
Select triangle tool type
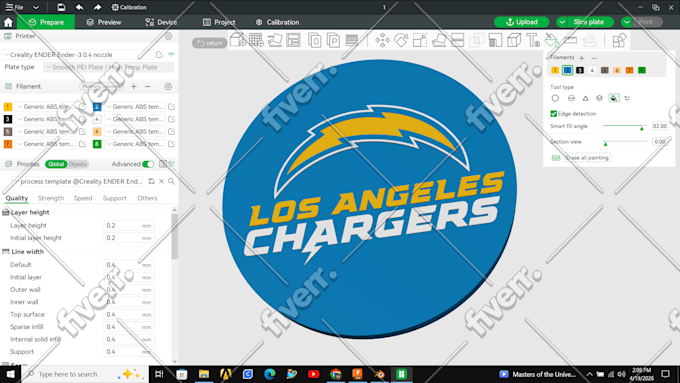tap(585, 98)
